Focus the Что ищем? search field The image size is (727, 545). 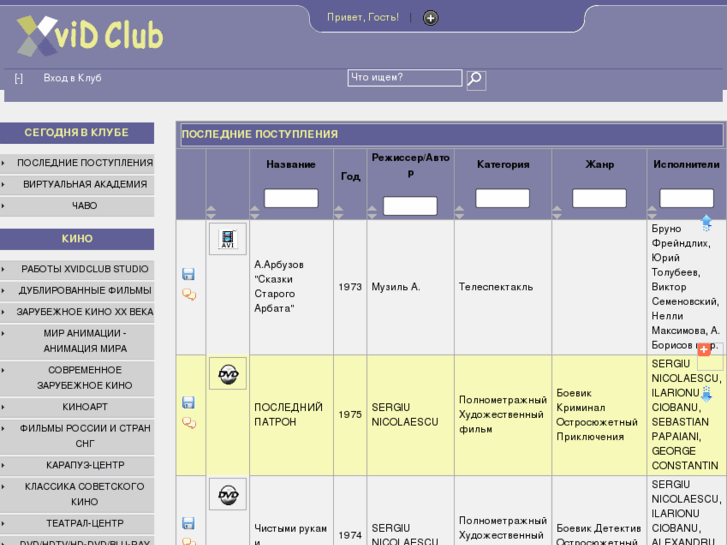[405, 78]
